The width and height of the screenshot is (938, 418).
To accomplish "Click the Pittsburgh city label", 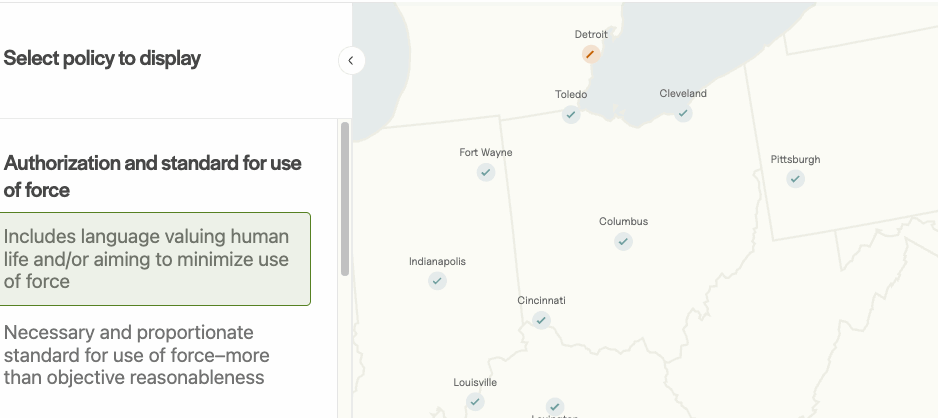I will click(x=795, y=159).
